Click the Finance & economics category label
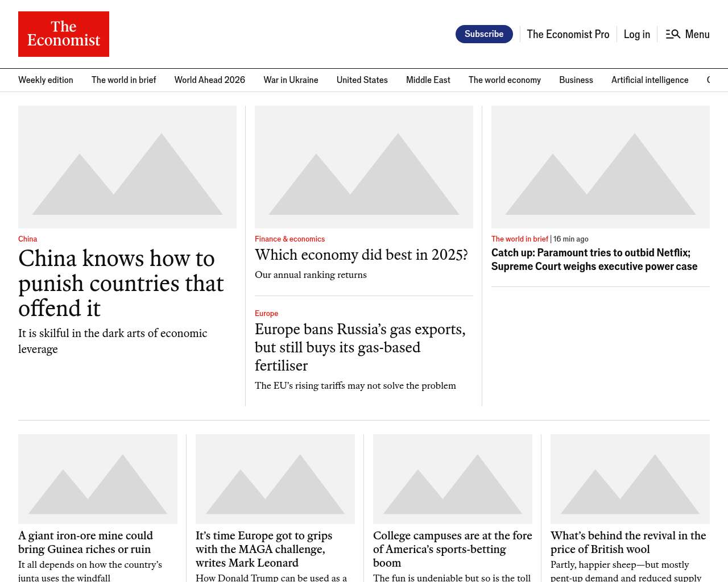728x582 pixels. pos(289,239)
